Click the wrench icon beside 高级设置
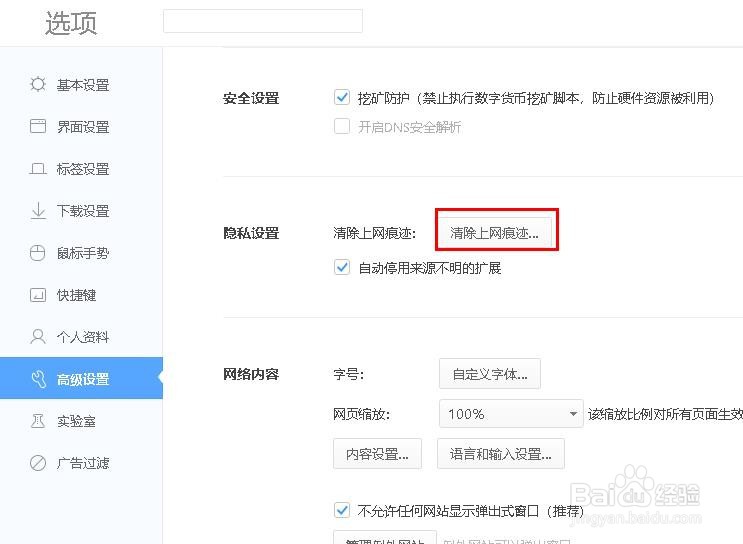Viewport: 743px width, 544px height. 38,379
